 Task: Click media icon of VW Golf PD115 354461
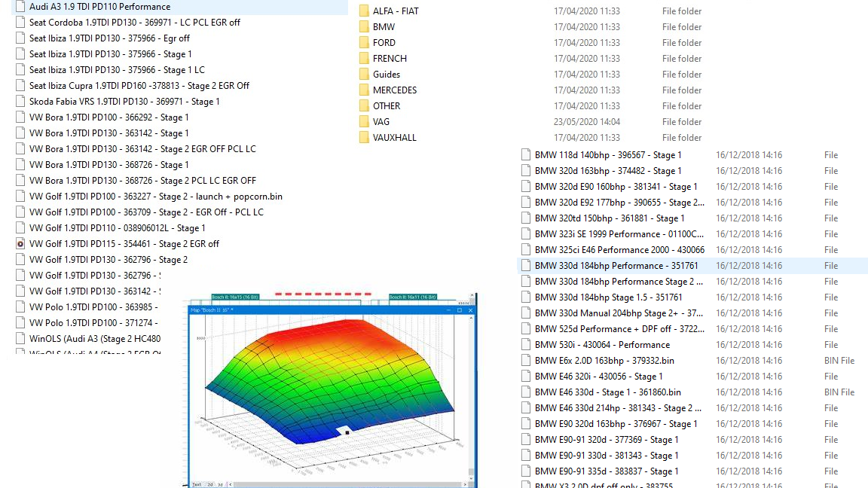tap(20, 243)
